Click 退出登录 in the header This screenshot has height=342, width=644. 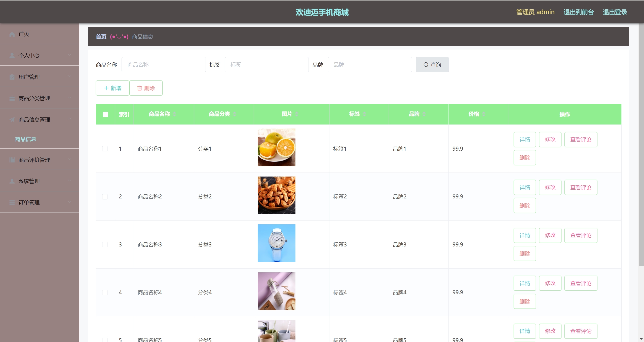pyautogui.click(x=615, y=12)
